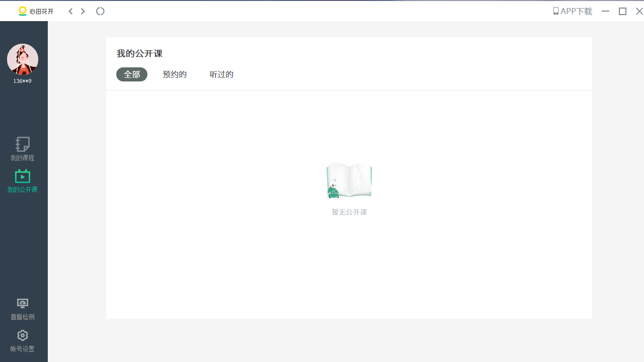Switch to the 听过的 tab
The image size is (644, 362).
(221, 74)
